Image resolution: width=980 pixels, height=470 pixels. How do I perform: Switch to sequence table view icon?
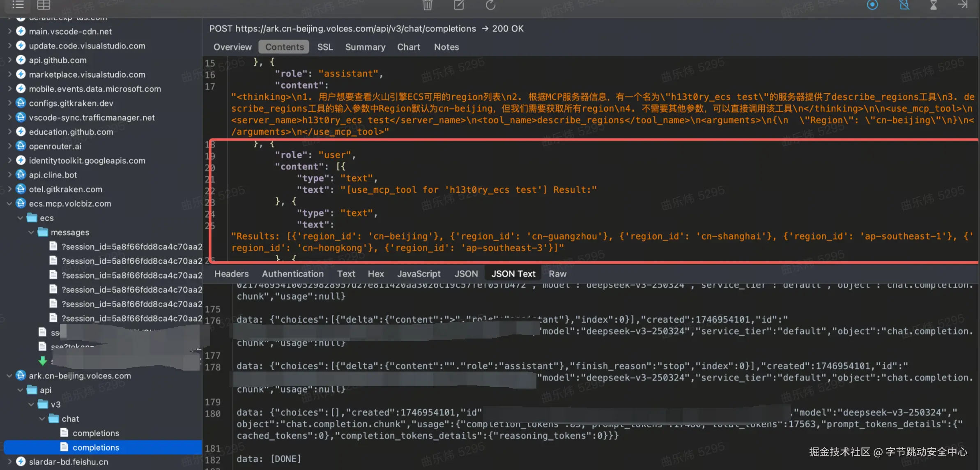[44, 5]
